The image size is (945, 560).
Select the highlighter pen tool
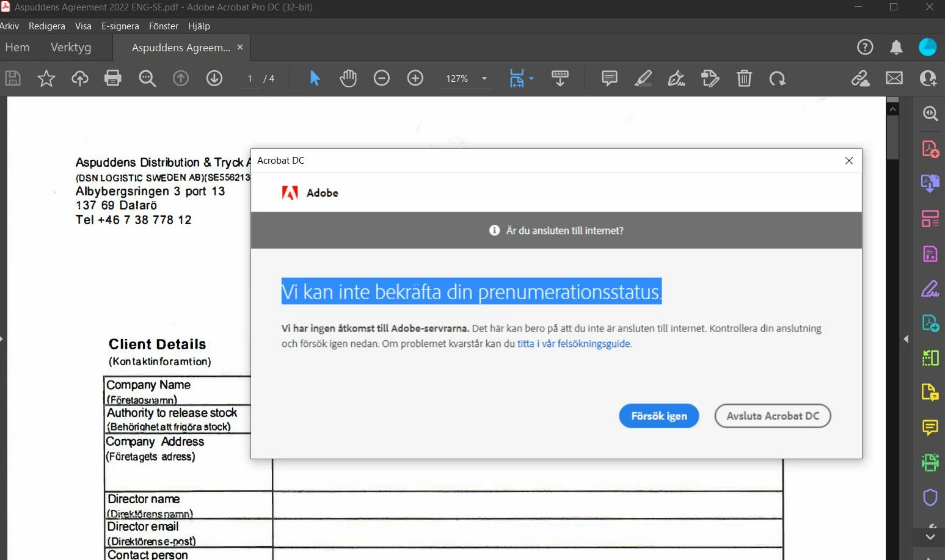click(x=643, y=78)
